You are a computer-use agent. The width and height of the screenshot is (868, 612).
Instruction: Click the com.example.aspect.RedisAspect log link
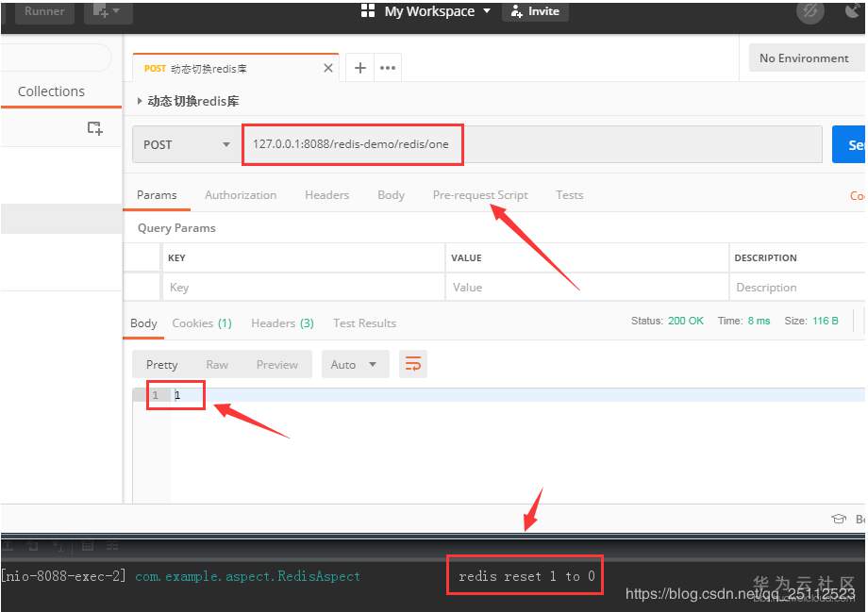(x=247, y=576)
